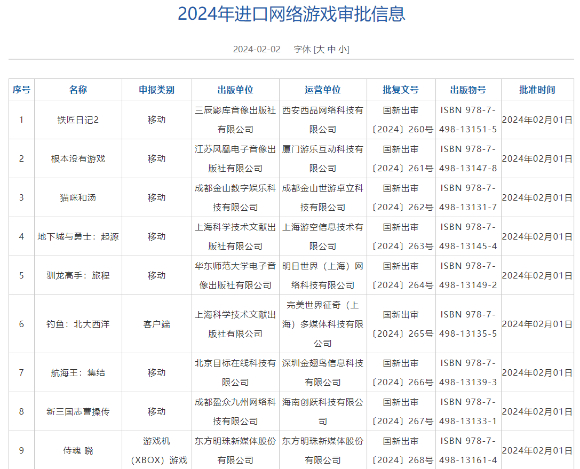Click the 序号 column header
Viewport: 580px width, 469px height.
click(21, 90)
